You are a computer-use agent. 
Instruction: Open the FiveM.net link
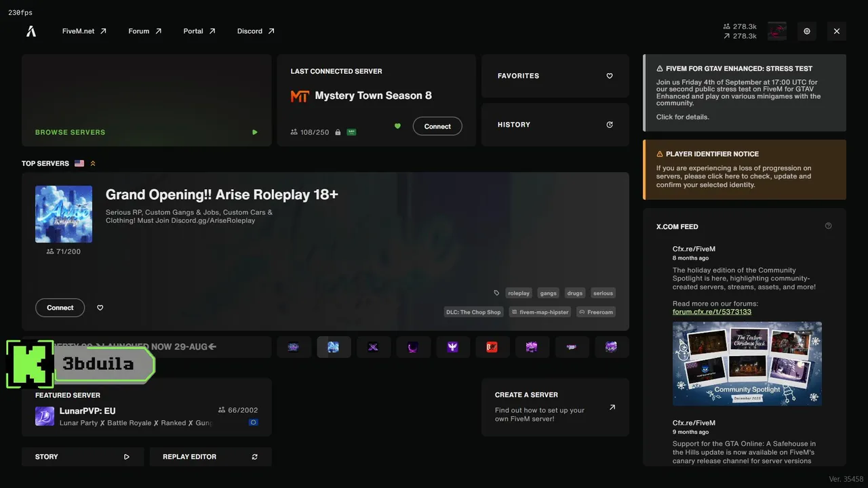click(84, 31)
